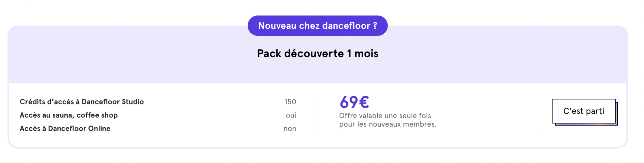The image size is (644, 163).
Task: Click the "Offre valable une seule fois" text
Action: [385, 116]
